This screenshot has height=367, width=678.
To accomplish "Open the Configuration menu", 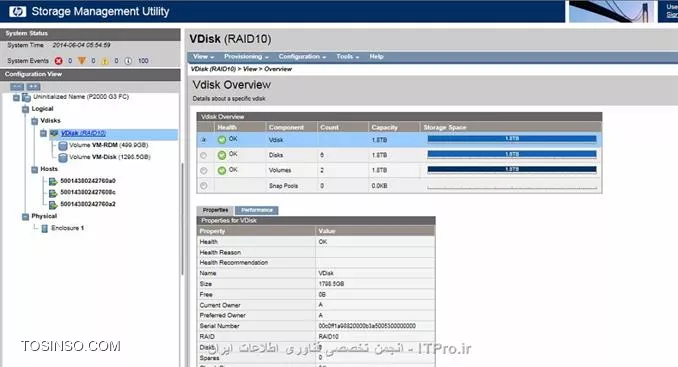I will point(302,57).
